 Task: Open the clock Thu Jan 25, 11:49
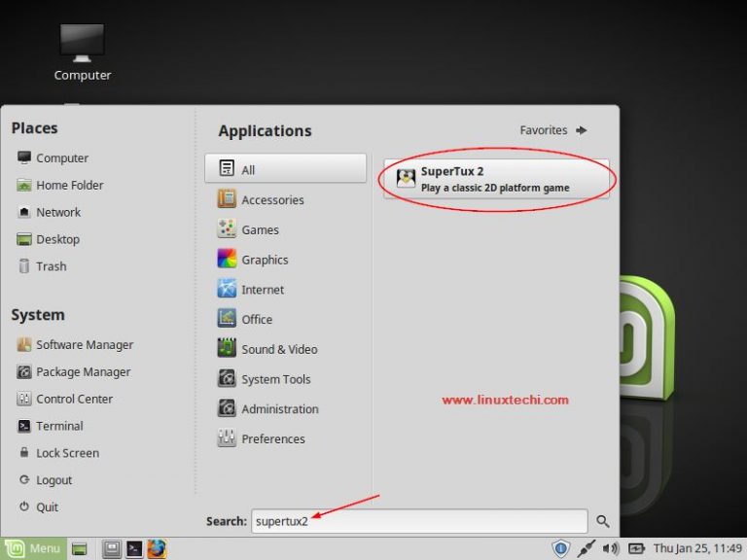pos(697,548)
